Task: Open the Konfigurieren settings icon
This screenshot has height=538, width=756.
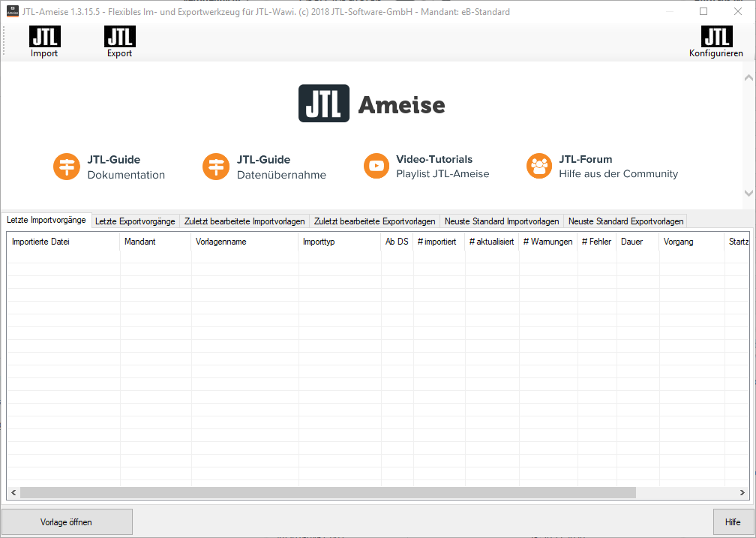Action: [716, 37]
